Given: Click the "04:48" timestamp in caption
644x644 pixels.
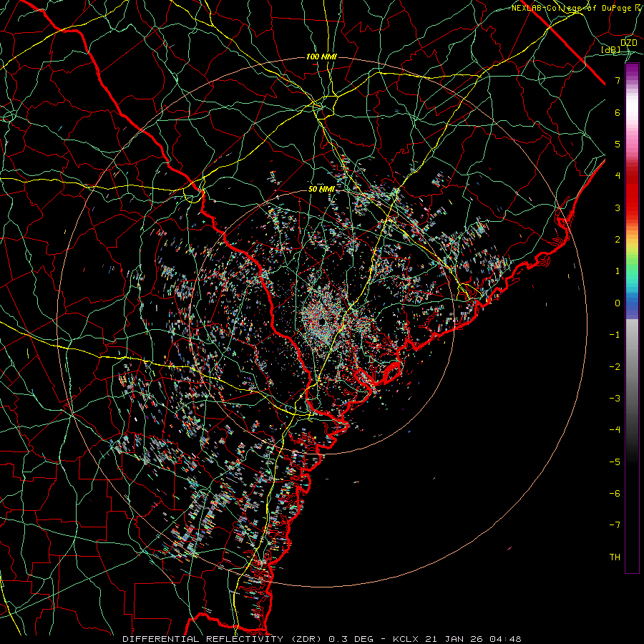Looking at the screenshot, I should (x=504, y=639).
